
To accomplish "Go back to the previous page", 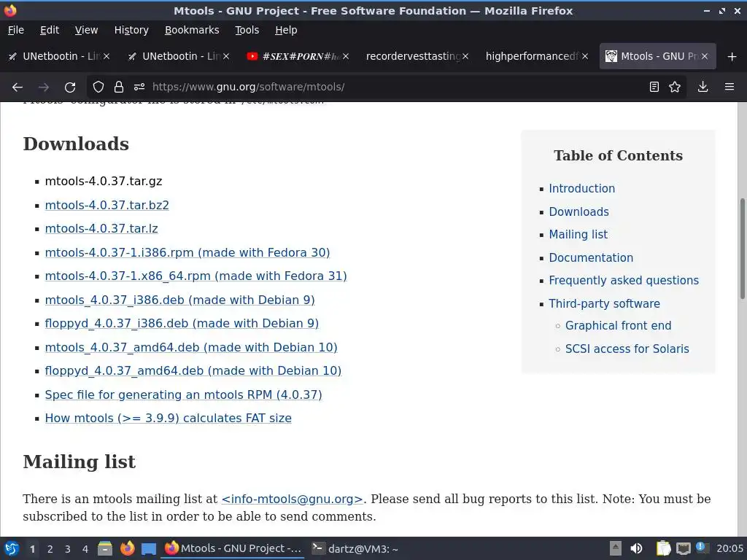I will coord(18,87).
